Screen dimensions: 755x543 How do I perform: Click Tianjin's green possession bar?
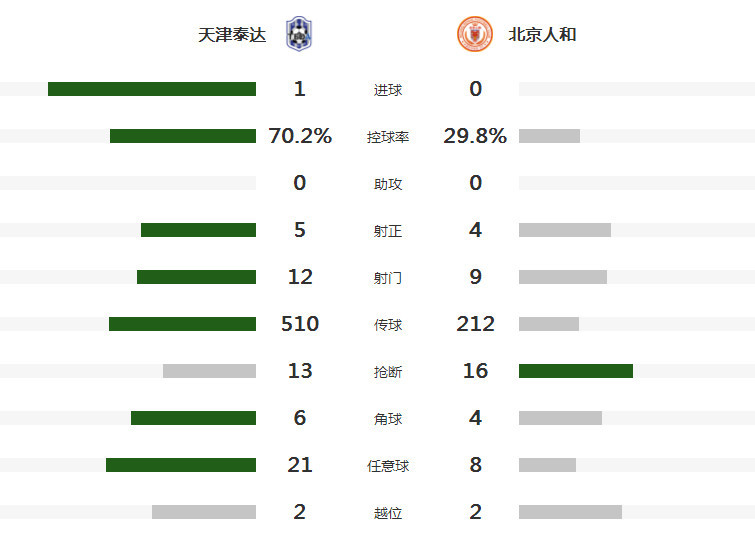click(183, 136)
